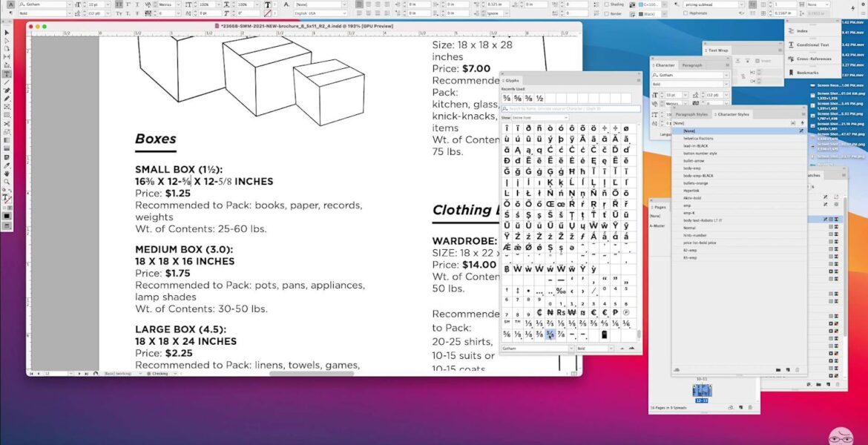The height and width of the screenshot is (445, 868).
Task: Switch to Character tab
Action: tap(664, 65)
